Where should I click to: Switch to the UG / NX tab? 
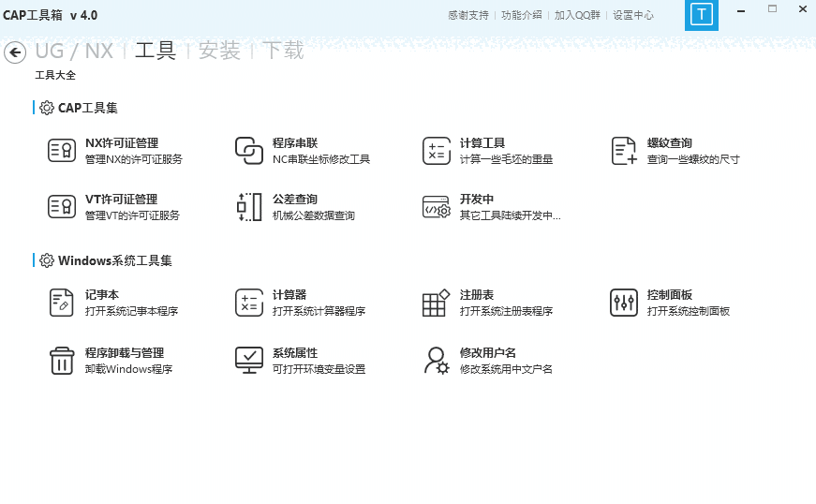click(x=74, y=51)
